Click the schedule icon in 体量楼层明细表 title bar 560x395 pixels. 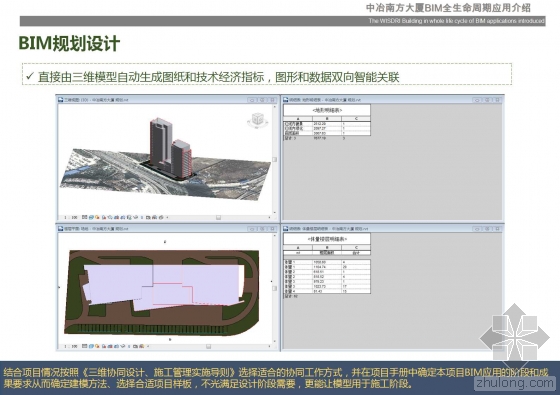(286, 229)
